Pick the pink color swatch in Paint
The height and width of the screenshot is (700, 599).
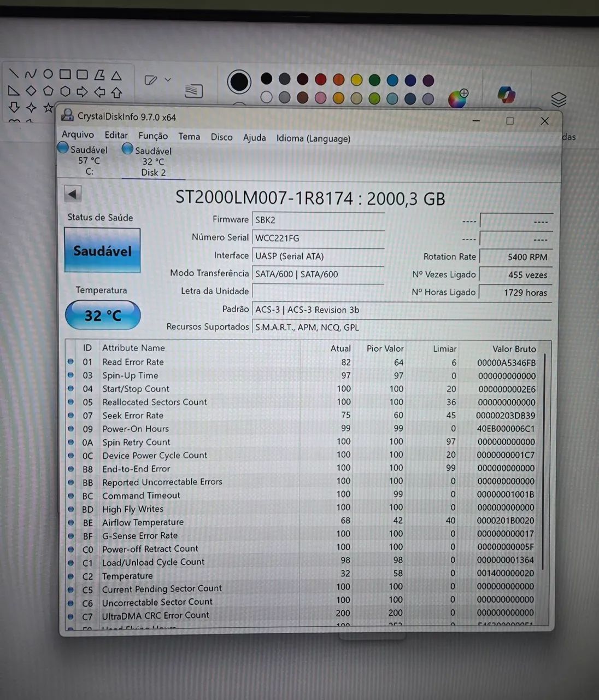pos(321,98)
